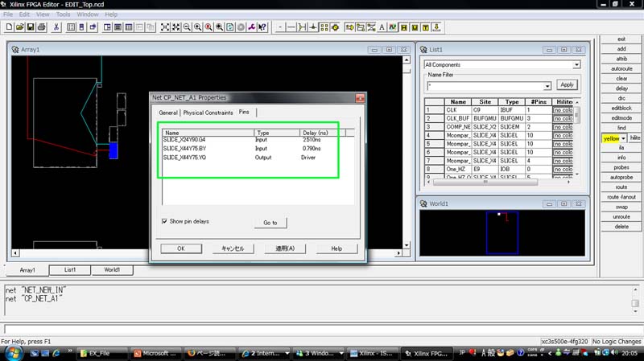Click the Delay (ns) column header
This screenshot has height=361, width=644.
pyautogui.click(x=322, y=133)
